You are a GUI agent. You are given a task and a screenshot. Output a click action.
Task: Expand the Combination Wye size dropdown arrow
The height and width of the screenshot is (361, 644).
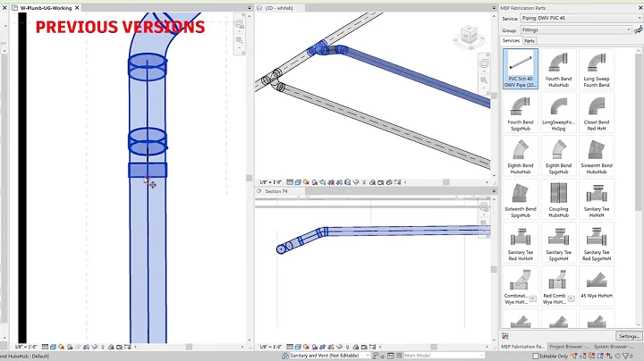pos(533,298)
